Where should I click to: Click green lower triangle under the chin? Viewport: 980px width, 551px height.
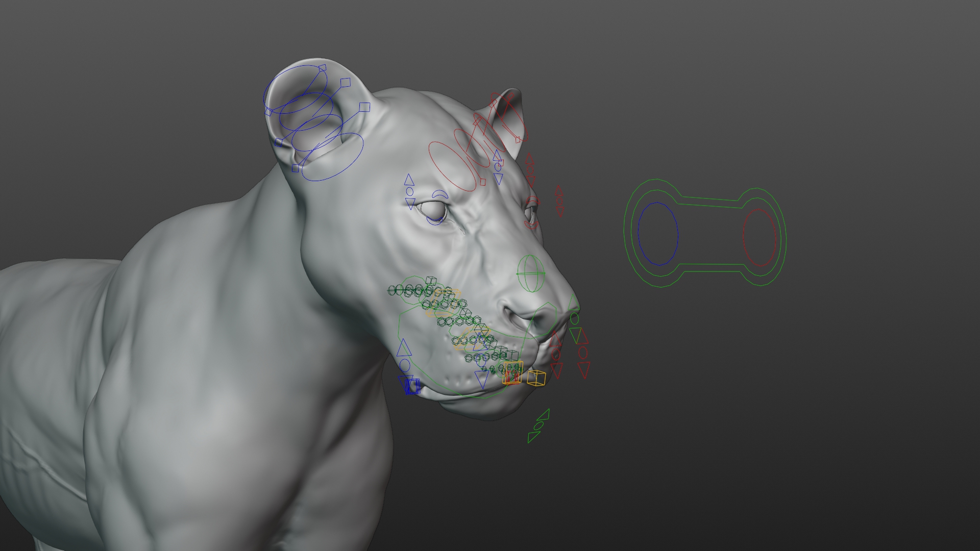click(533, 437)
